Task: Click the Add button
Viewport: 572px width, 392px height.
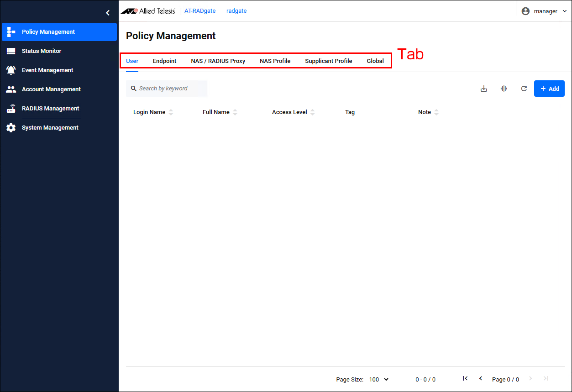Action: click(549, 89)
